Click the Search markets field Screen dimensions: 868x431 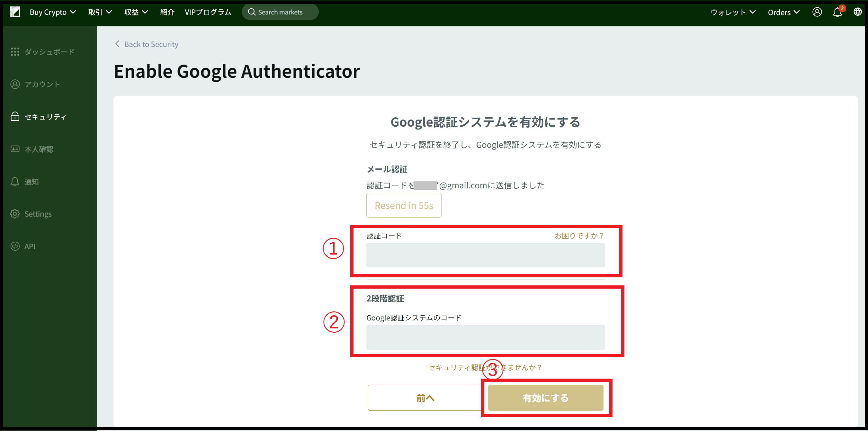pos(280,12)
